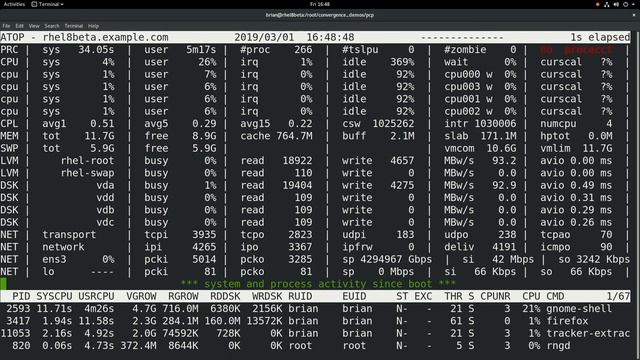Click the vda disk name
The height and width of the screenshot is (360, 640).
pos(105,185)
